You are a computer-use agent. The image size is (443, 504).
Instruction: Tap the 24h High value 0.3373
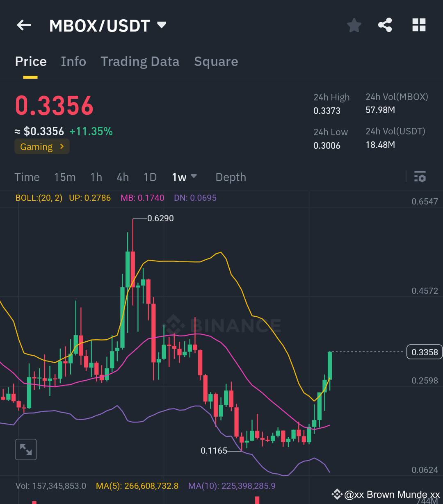click(327, 111)
